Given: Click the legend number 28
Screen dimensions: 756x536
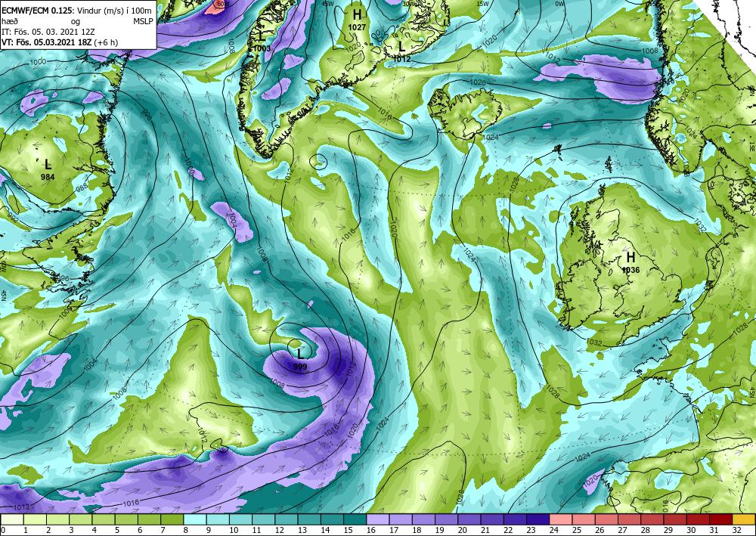Looking at the screenshot, I should (x=645, y=531).
